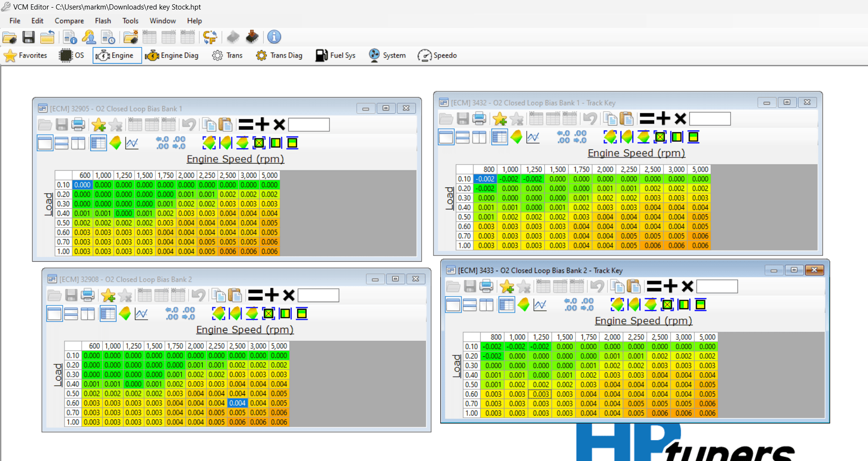Show 3D surface view in 3432 window
This screenshot has width=868, height=461.
pos(516,137)
